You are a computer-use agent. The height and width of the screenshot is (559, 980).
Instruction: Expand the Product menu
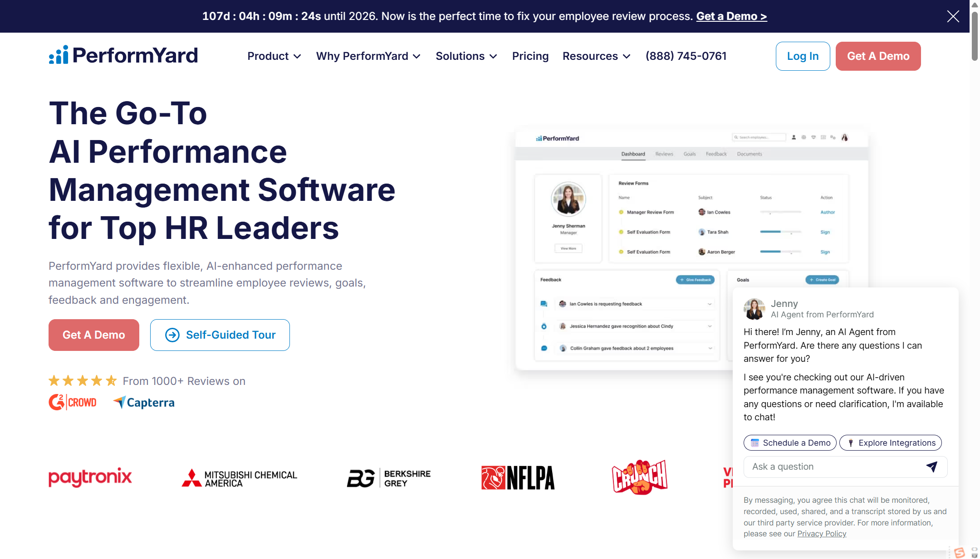tap(274, 56)
